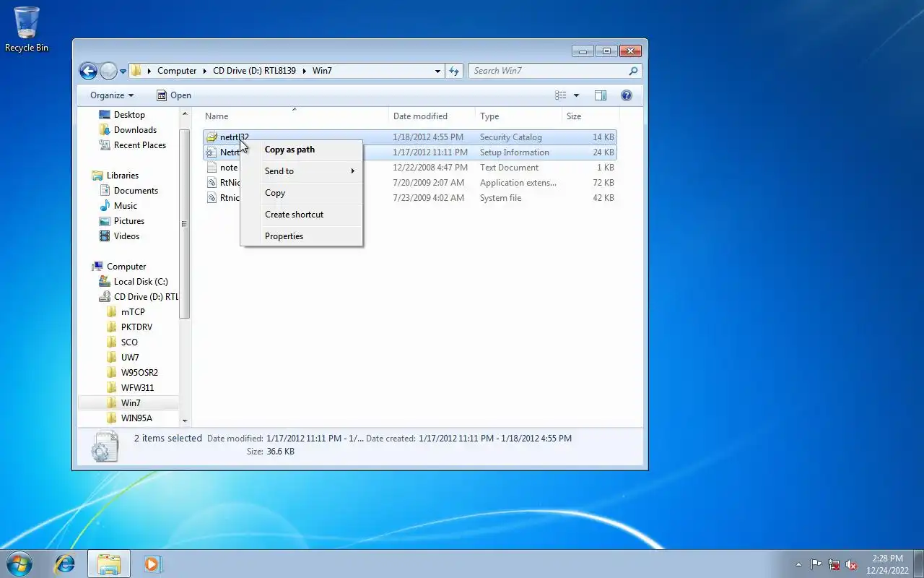Open the Action Center flag icon

(x=816, y=564)
